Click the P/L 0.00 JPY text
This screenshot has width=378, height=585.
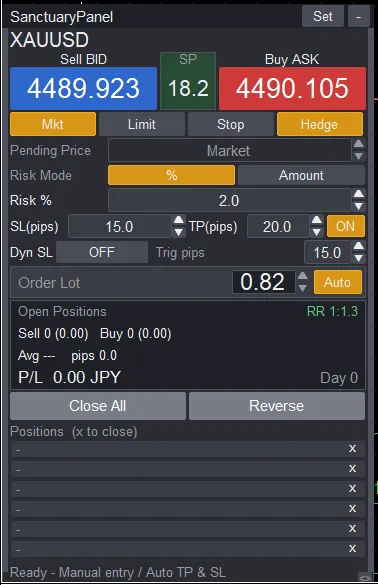[x=69, y=377]
